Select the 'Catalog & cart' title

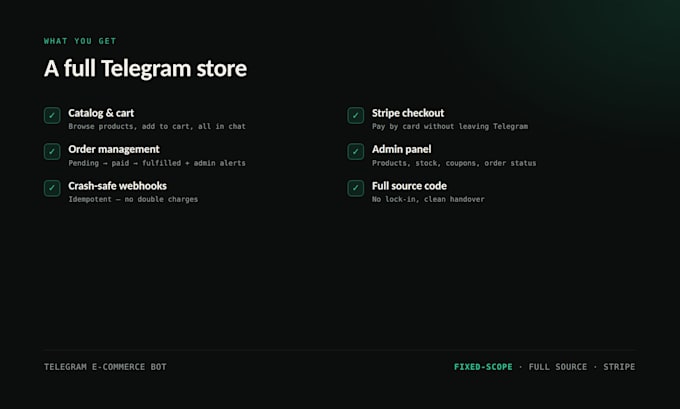tap(101, 113)
